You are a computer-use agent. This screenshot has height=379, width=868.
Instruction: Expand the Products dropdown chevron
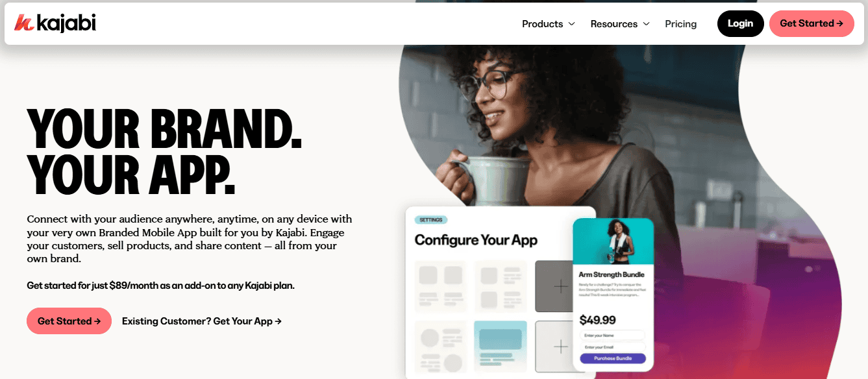(x=572, y=24)
